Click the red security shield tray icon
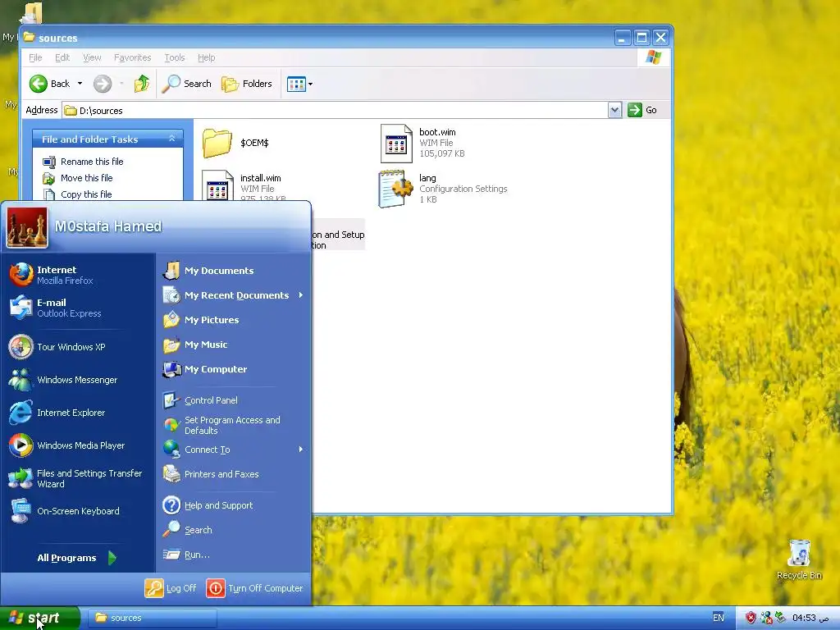This screenshot has height=630, width=840. 751,618
